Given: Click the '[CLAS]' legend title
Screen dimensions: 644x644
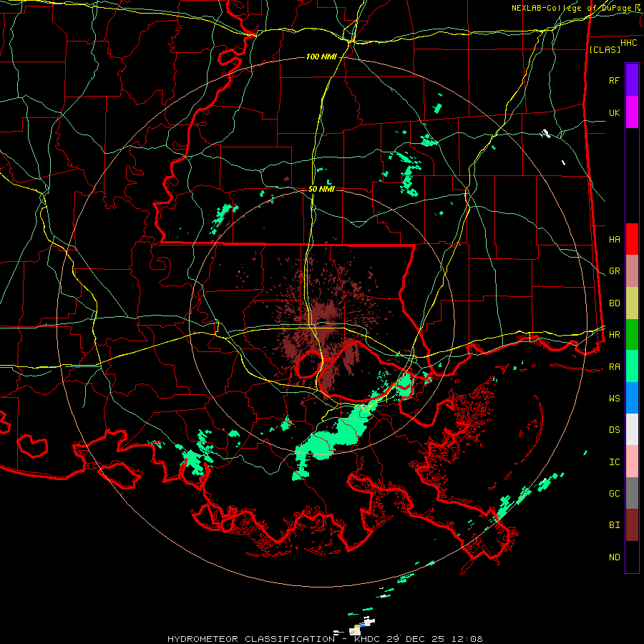Looking at the screenshot, I should [605, 49].
